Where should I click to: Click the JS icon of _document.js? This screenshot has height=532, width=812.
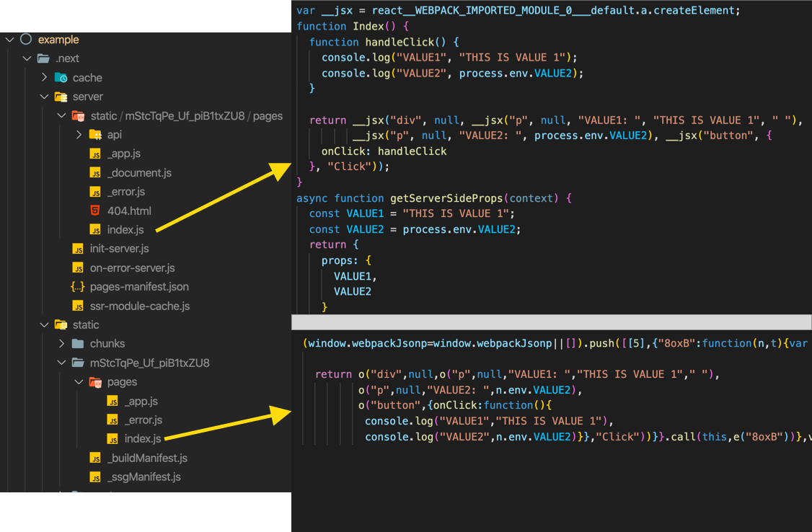(x=95, y=173)
